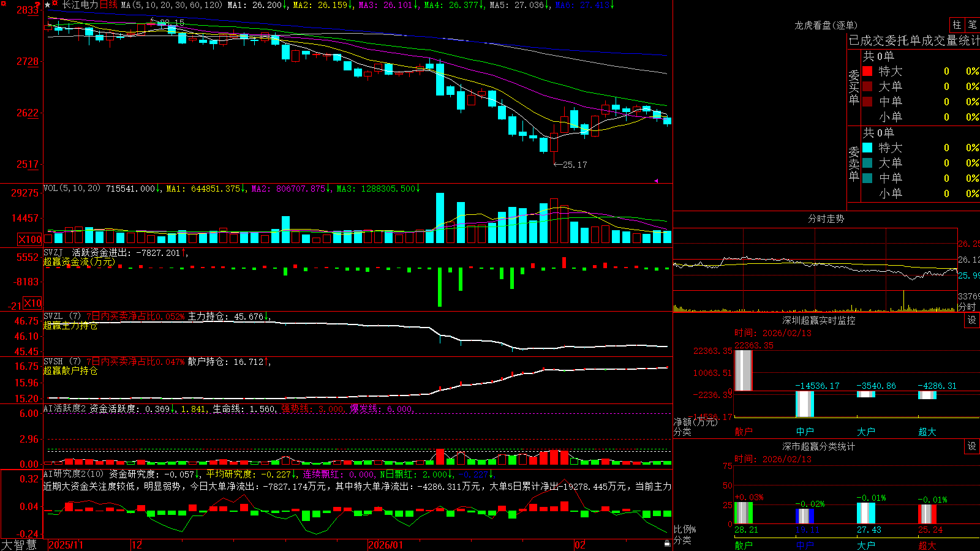Select the SVZJ indicator name
The height and width of the screenshot is (551, 980).
click(53, 252)
